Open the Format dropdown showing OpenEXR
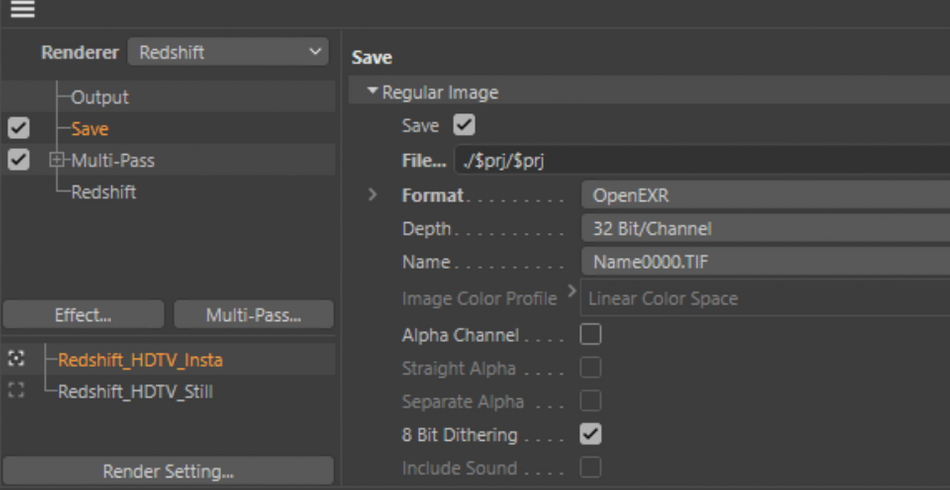 tap(766, 195)
